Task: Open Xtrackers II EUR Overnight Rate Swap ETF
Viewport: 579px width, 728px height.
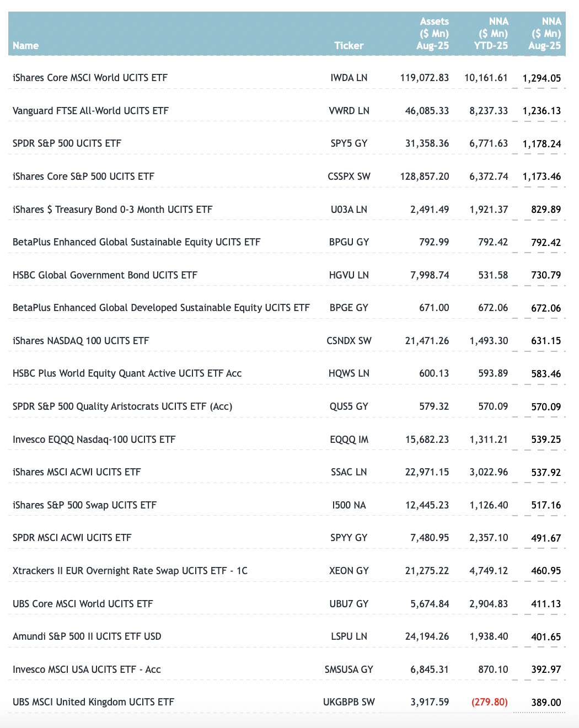Action: tap(130, 571)
